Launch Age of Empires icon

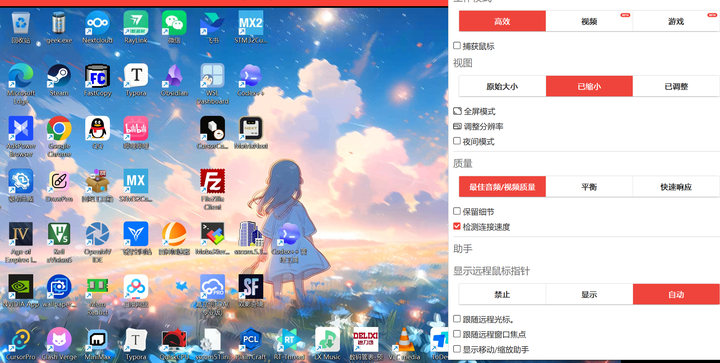click(x=21, y=234)
